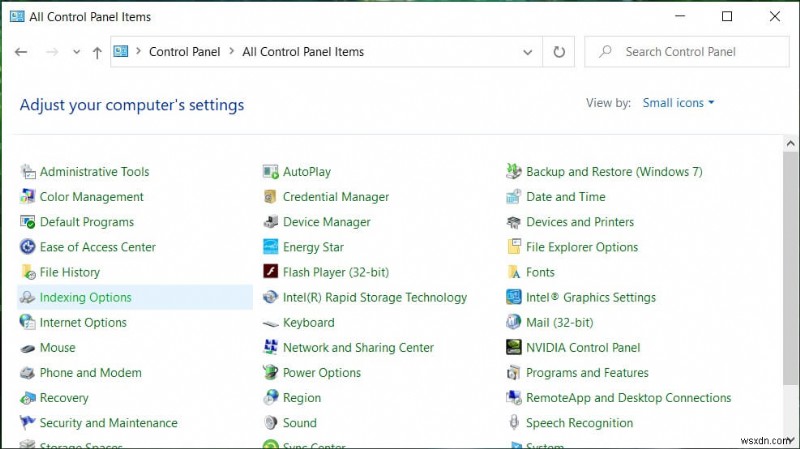800x449 pixels.
Task: Click the Fonts icon
Action: [x=514, y=272]
